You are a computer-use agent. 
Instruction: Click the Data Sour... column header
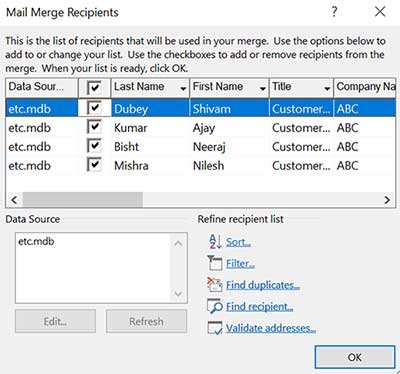point(42,87)
